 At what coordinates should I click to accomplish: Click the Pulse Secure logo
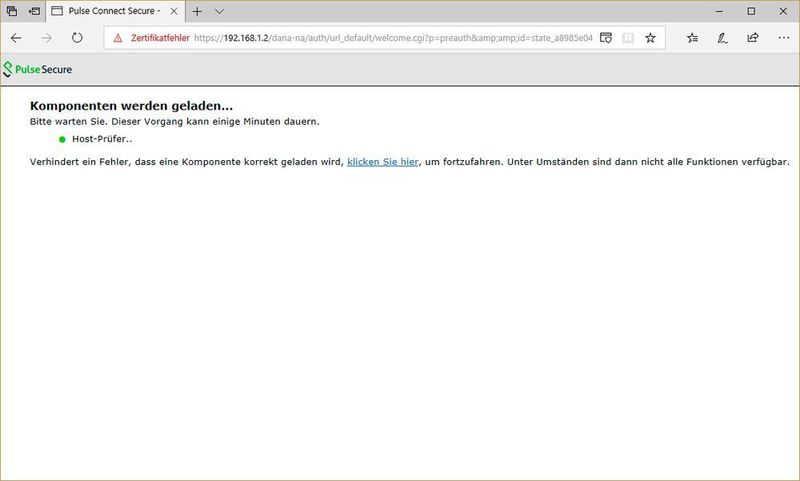pos(38,69)
